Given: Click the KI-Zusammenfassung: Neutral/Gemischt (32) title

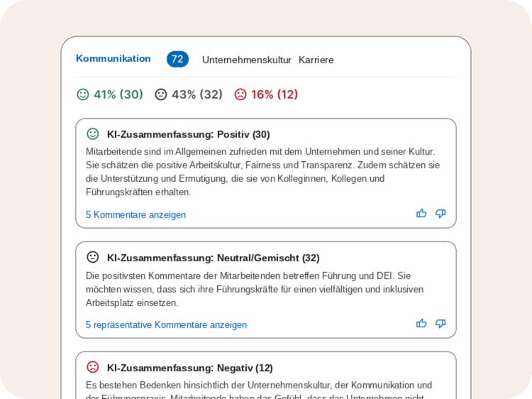Looking at the screenshot, I should pyautogui.click(x=213, y=258).
